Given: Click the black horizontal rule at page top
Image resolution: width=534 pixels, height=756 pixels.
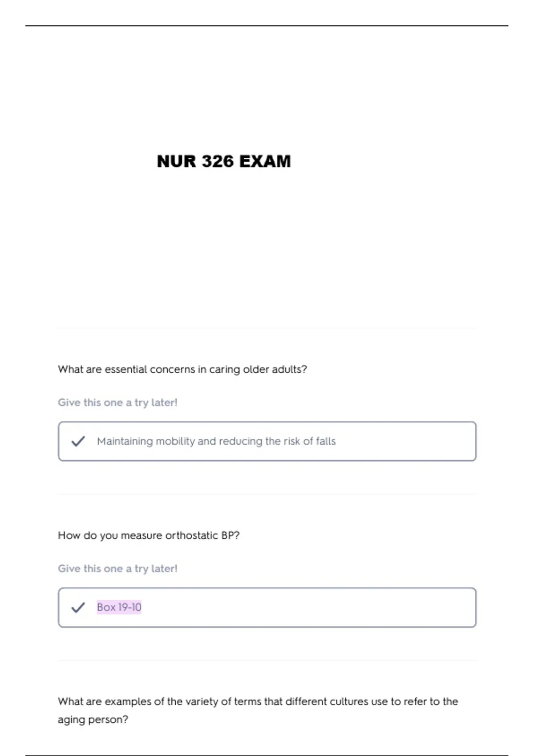Looking at the screenshot, I should 267,26.
